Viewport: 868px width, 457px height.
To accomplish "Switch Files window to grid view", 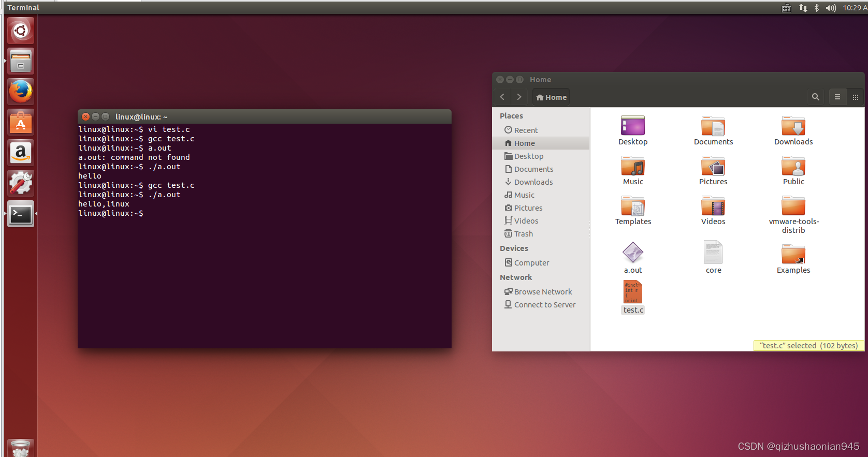I will click(855, 97).
